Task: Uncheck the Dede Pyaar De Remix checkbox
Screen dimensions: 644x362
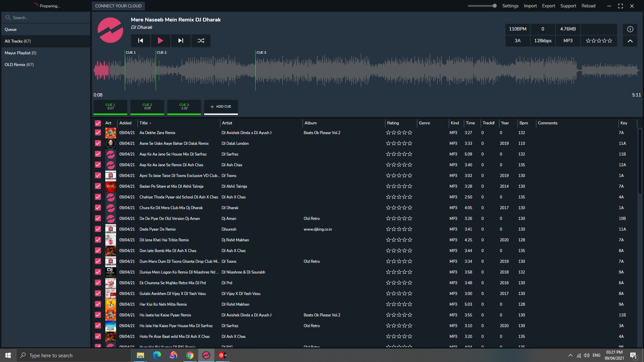Action: coord(98,229)
